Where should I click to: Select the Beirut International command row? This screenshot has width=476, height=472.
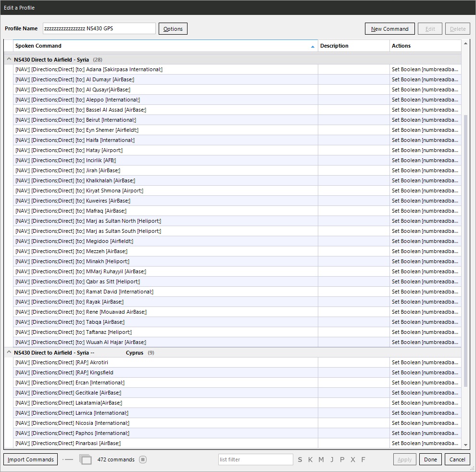click(x=165, y=120)
